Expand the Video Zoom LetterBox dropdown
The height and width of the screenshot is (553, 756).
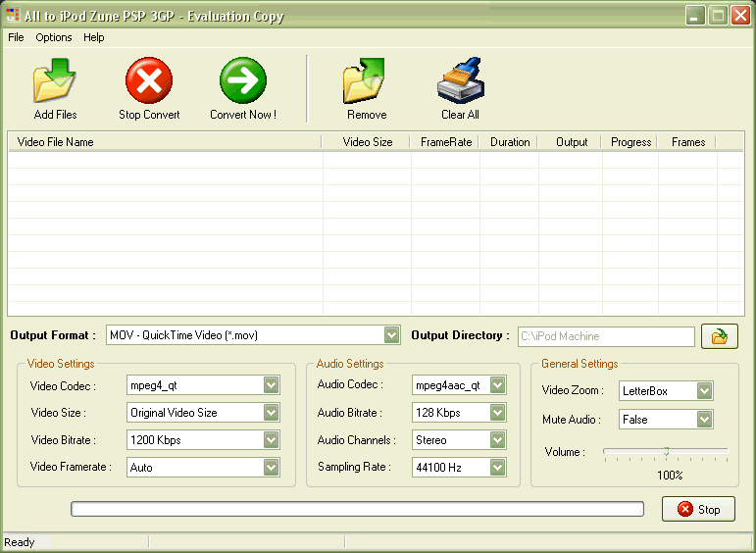pyautogui.click(x=704, y=391)
